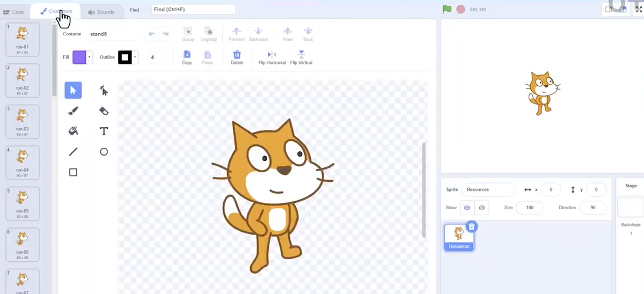Screen dimensions: 644x294
Task: Click the small stage layout icon
Action: tap(609, 9)
